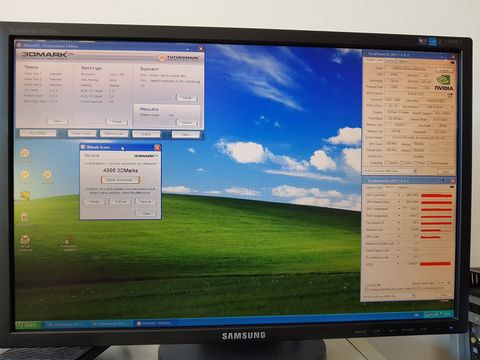
Task: Click Close button in GPU-Z Sensors window
Action: pyautogui.click(x=445, y=296)
